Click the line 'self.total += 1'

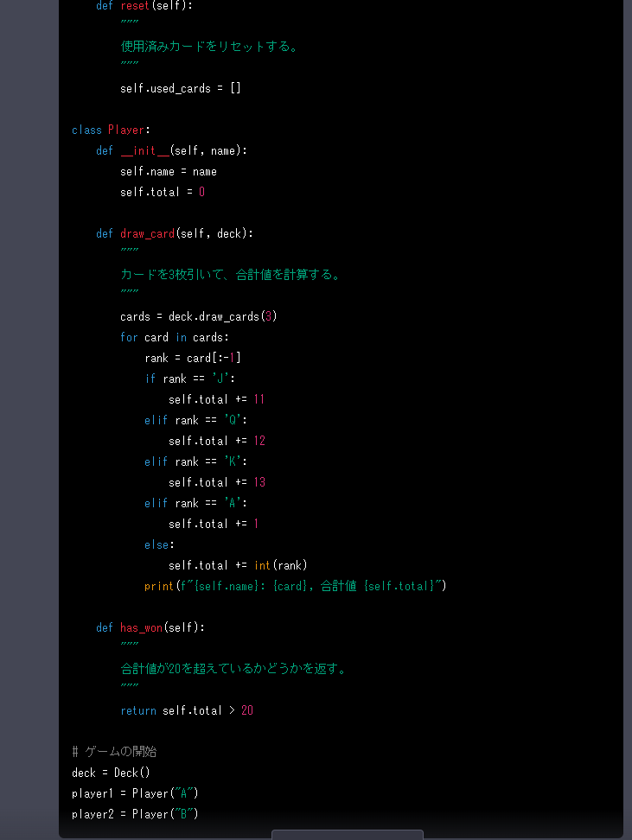click(x=214, y=524)
